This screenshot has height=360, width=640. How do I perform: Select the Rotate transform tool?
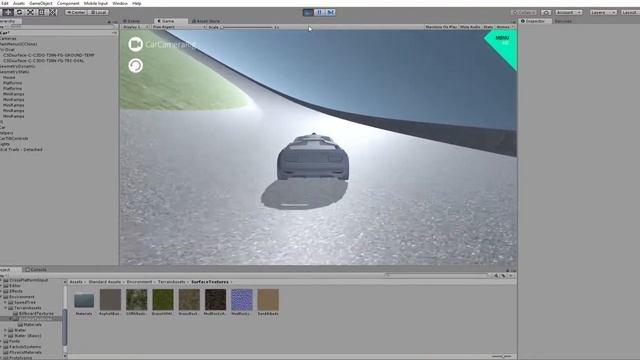19,12
